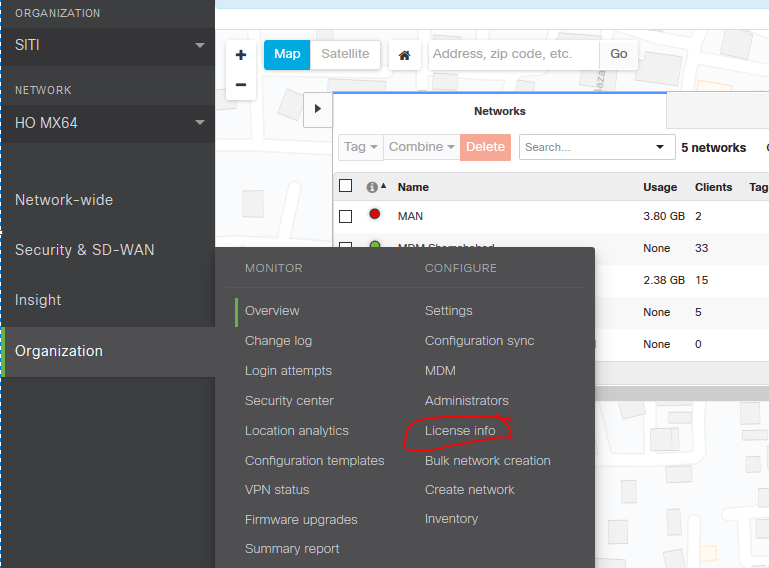Screen dimensions: 769x568
Task: Click the map zoom out minus button
Action: 240,85
